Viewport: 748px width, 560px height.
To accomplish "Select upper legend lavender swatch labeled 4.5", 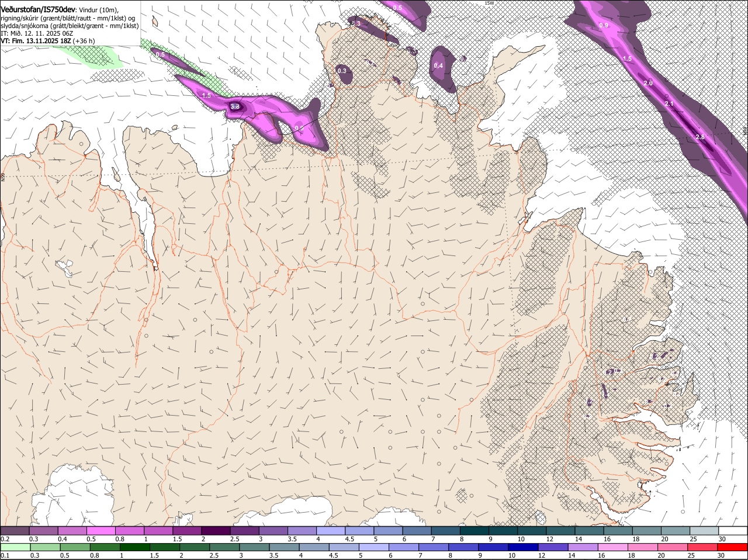I will tap(359, 531).
